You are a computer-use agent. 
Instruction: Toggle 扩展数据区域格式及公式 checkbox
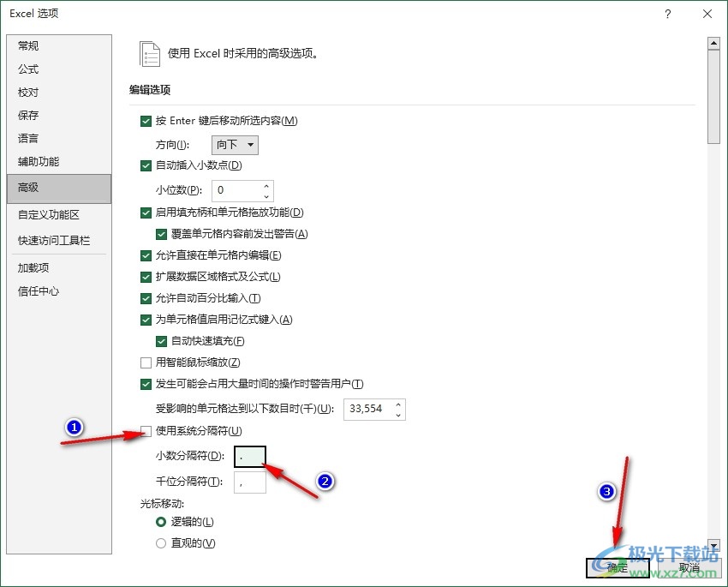(146, 278)
